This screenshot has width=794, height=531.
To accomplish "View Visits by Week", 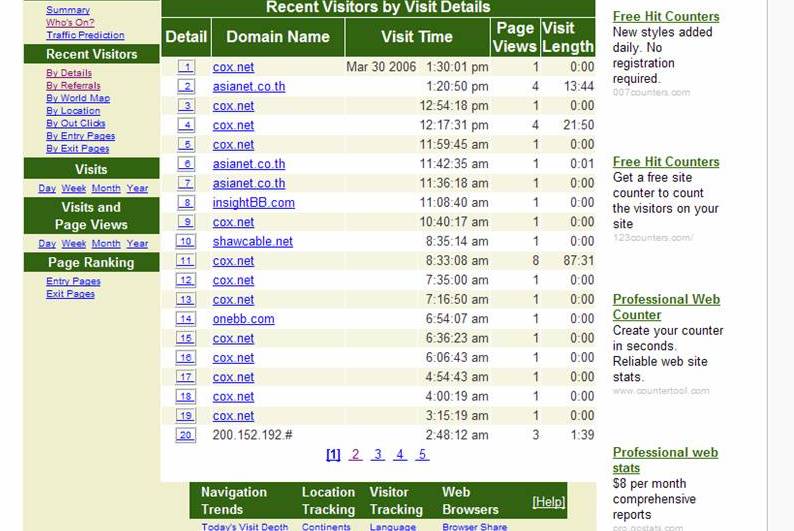I will tap(74, 188).
